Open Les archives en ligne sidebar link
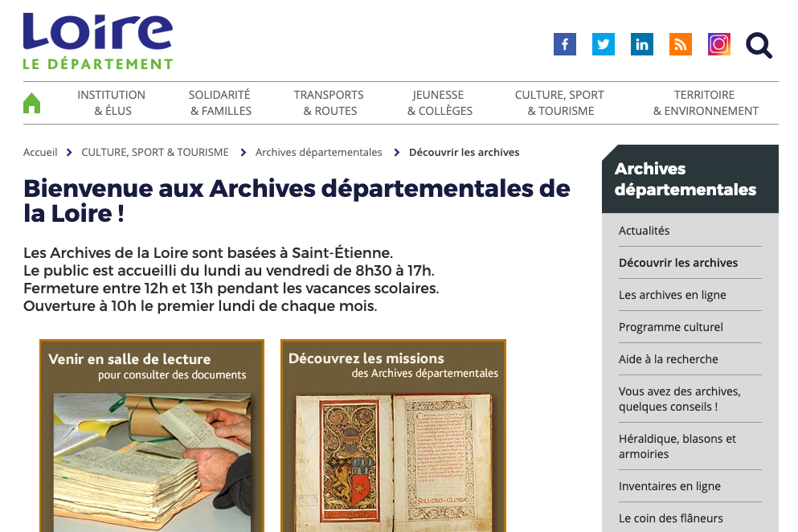This screenshot has height=532, width=798. [673, 295]
